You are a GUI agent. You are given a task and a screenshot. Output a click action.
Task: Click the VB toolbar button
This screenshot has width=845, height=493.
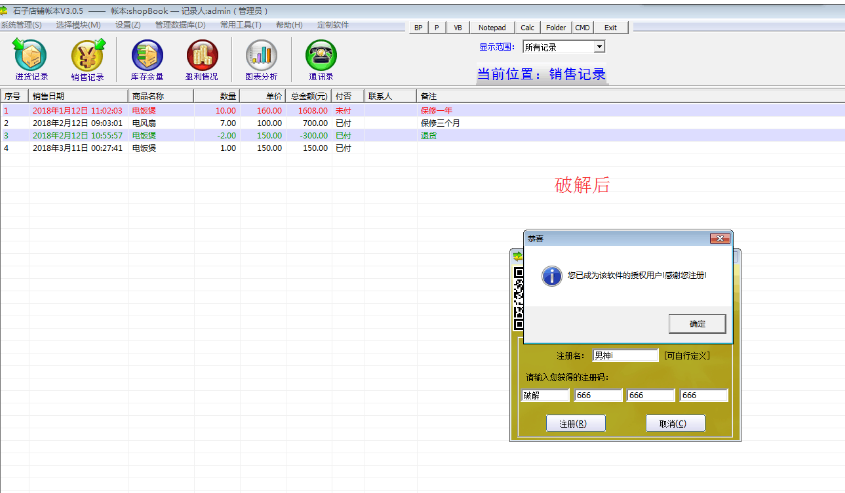(458, 27)
